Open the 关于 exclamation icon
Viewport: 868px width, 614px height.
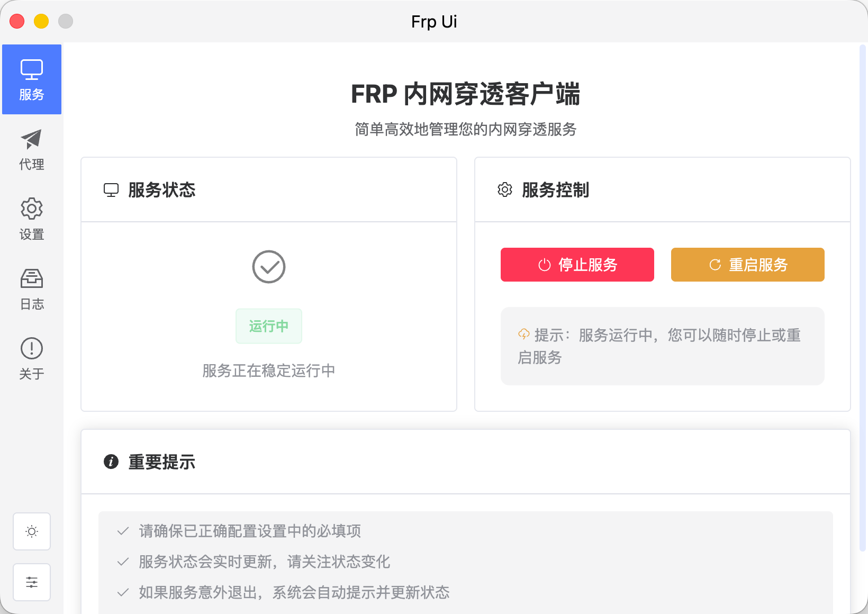point(31,348)
